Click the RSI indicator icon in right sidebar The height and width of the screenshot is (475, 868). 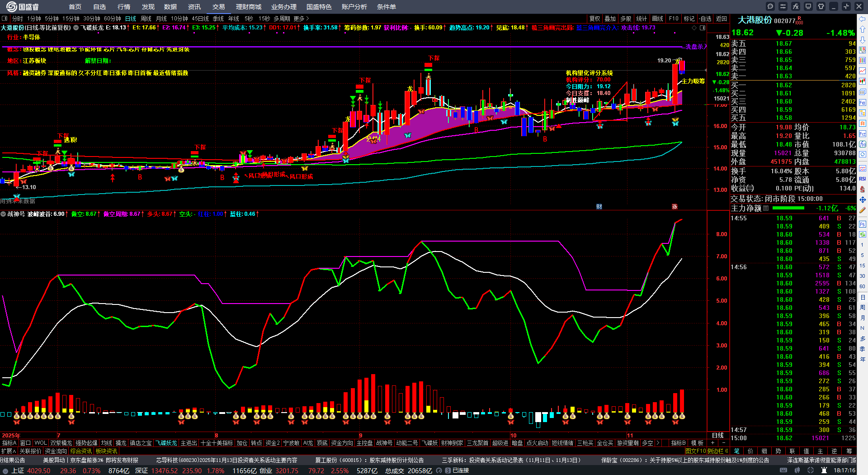pos(863,179)
